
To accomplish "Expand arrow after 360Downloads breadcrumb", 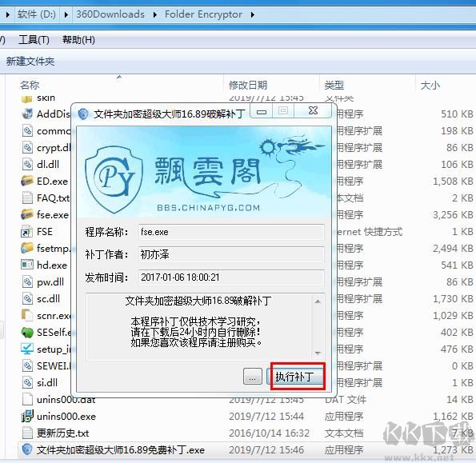I will [155, 14].
